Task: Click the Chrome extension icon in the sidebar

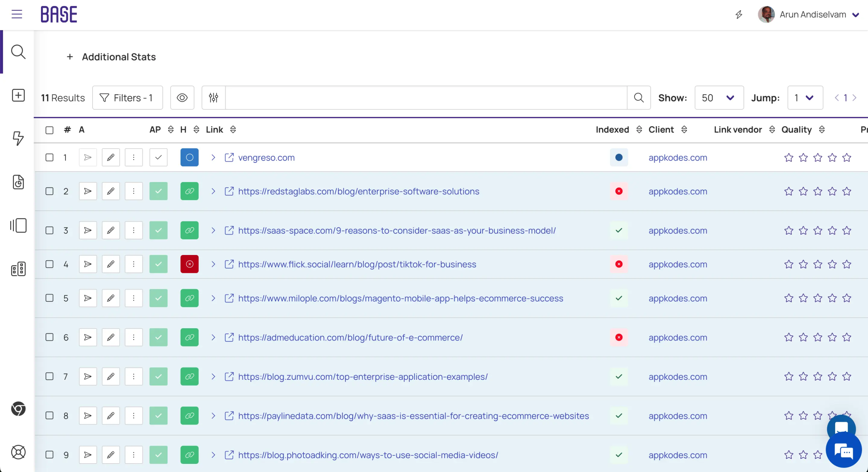Action: 18,409
